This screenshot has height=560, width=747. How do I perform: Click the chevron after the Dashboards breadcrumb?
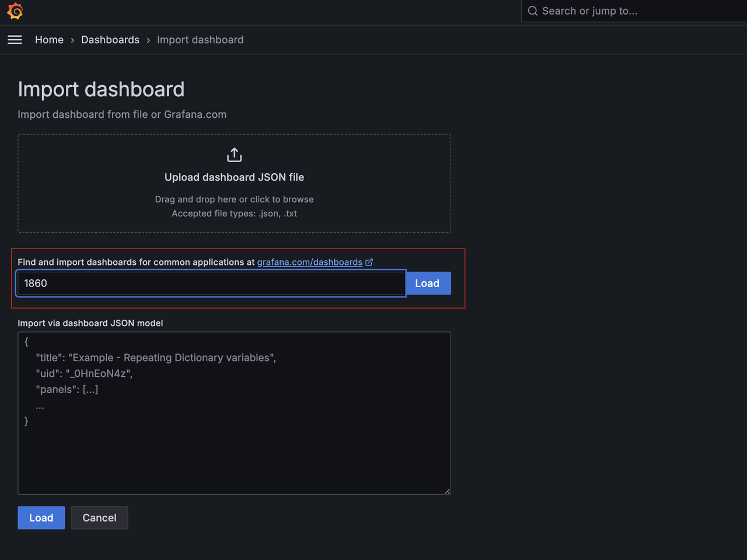click(x=148, y=40)
